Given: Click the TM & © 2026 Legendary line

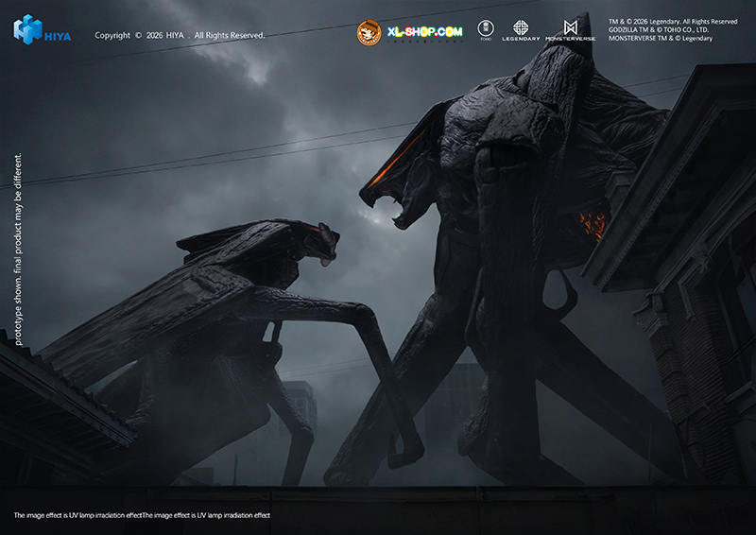Looking at the screenshot, I should pyautogui.click(x=671, y=21).
